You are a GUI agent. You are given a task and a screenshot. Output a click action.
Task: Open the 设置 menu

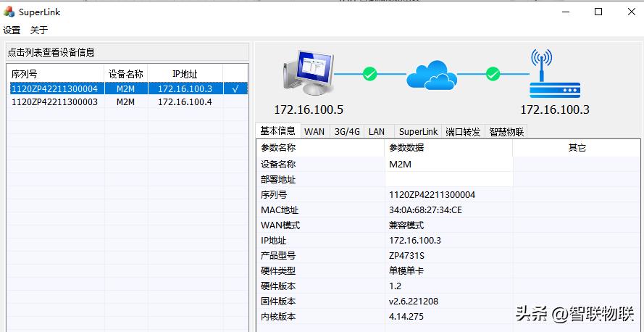click(x=12, y=30)
